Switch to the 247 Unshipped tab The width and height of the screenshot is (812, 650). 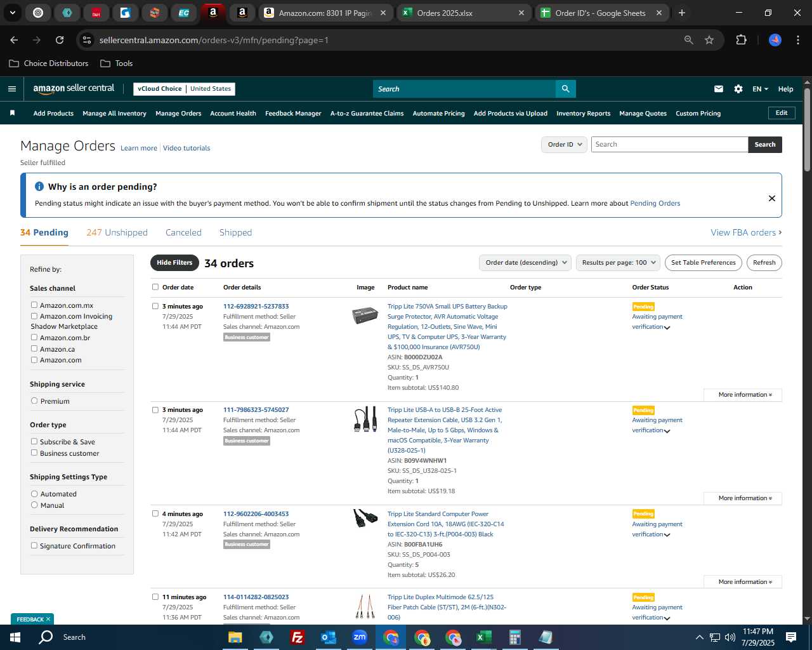point(117,233)
